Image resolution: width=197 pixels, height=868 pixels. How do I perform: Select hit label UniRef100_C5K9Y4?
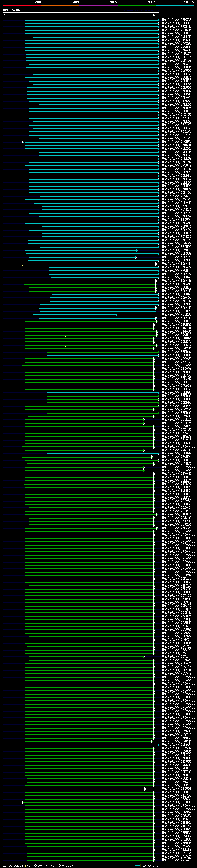tap(177, 98)
